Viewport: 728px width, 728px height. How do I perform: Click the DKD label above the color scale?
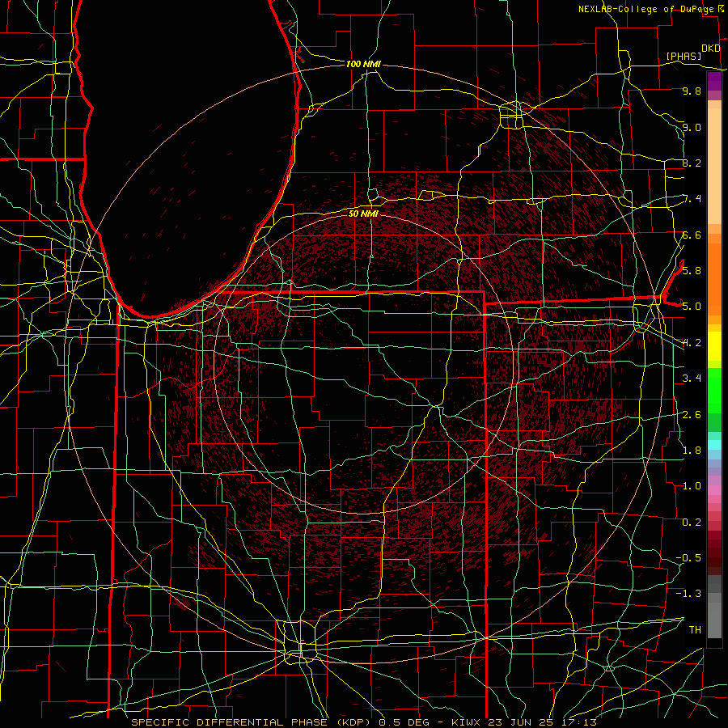pyautogui.click(x=710, y=49)
